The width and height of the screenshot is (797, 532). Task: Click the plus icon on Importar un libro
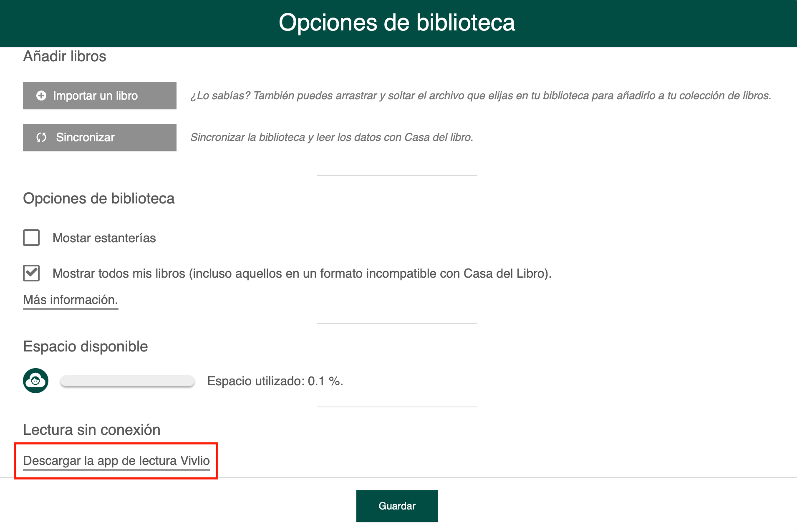(x=41, y=95)
